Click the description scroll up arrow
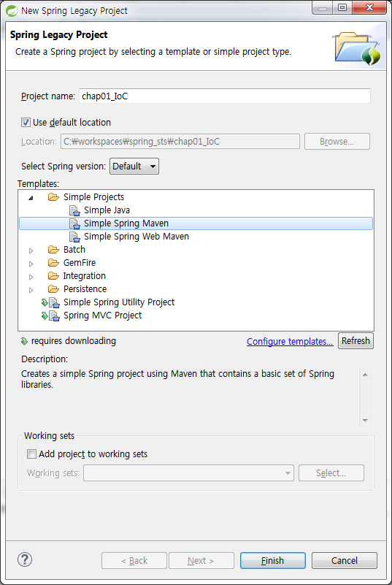The height and width of the screenshot is (585, 392). click(365, 374)
